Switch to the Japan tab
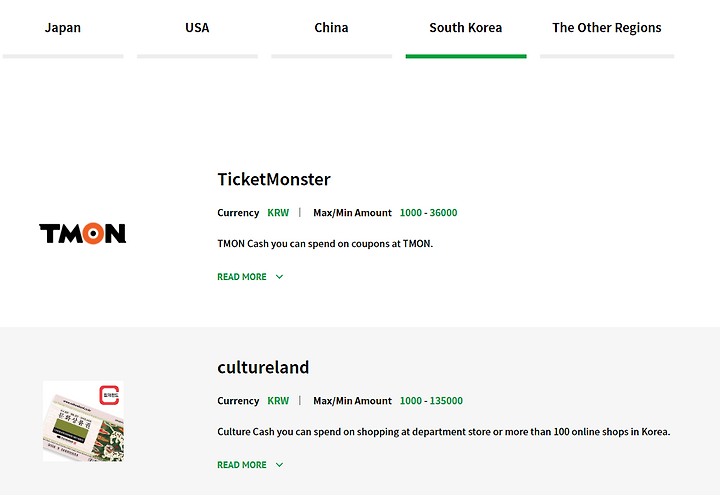 63,28
